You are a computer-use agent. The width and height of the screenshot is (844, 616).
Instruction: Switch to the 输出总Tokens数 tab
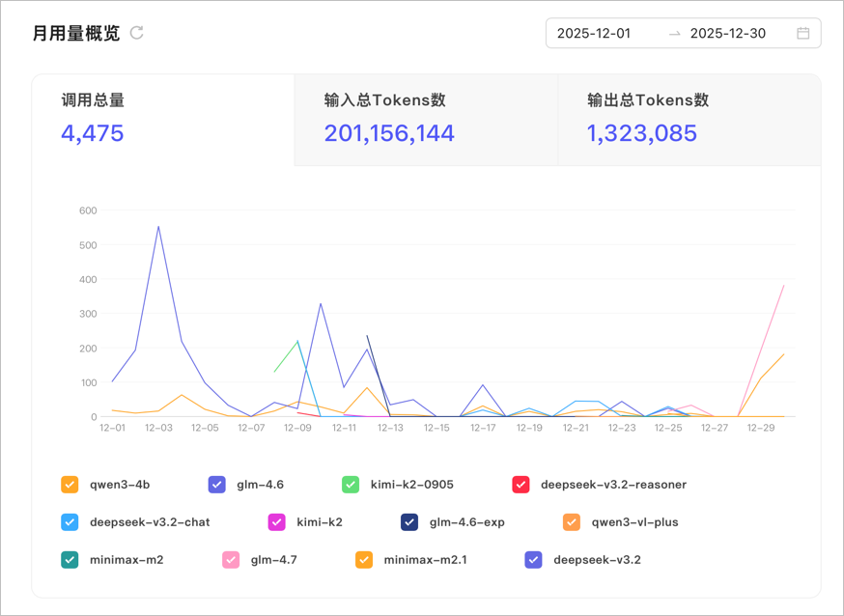689,120
